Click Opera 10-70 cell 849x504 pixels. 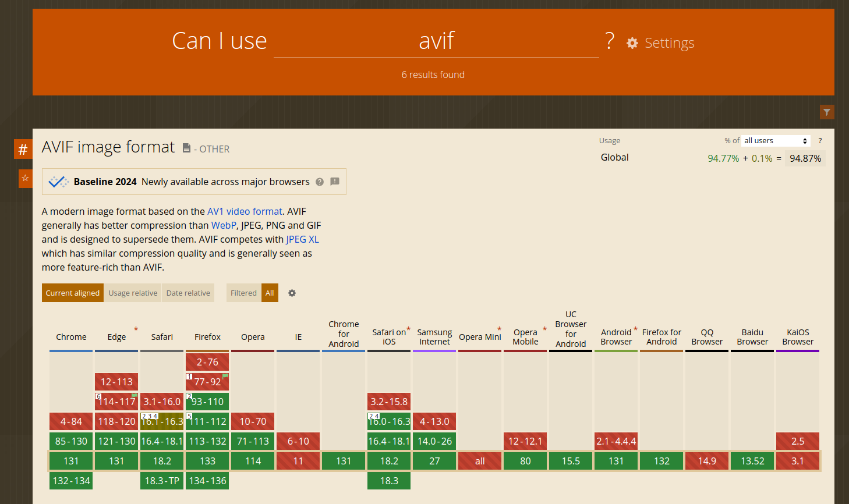click(253, 421)
